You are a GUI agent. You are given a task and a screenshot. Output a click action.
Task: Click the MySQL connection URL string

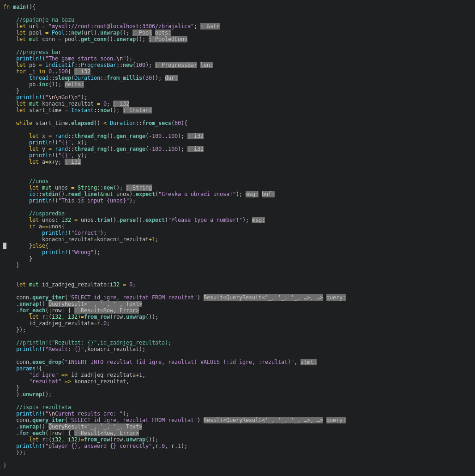[x=121, y=26]
